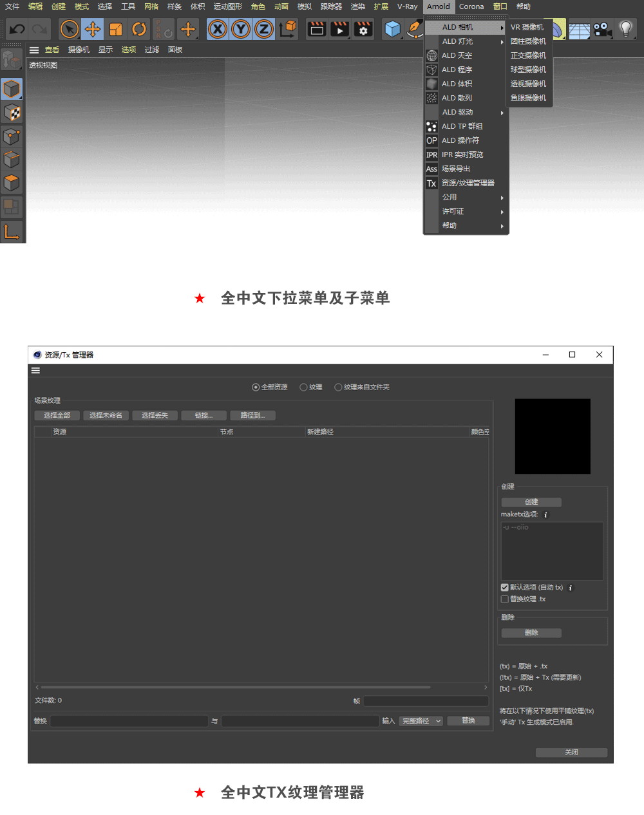Select the 纹理 radio button

[303, 387]
